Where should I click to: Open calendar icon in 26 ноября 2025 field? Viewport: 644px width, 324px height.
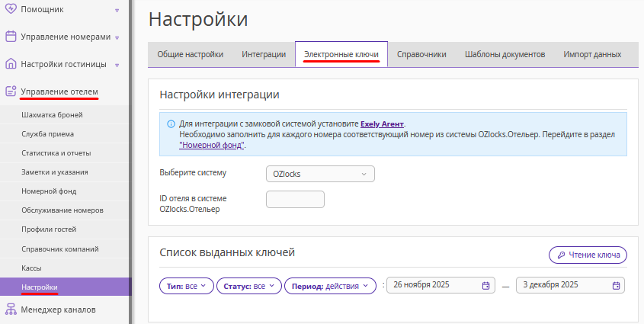[x=485, y=285]
